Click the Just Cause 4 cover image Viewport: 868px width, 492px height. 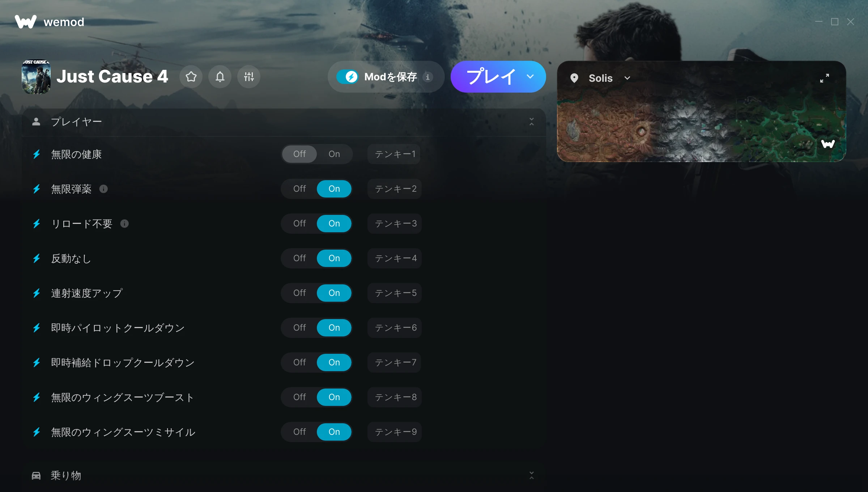pos(36,77)
